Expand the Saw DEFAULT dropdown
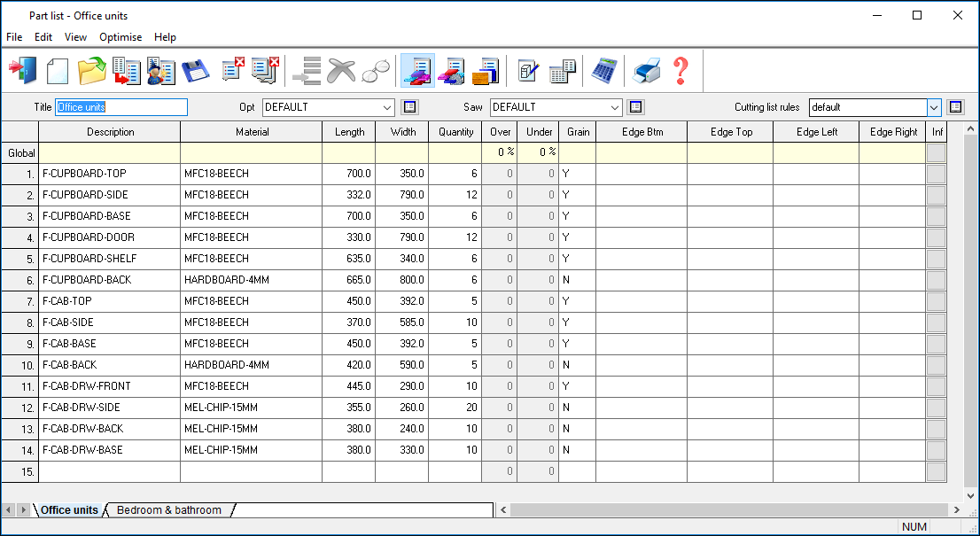 click(615, 107)
